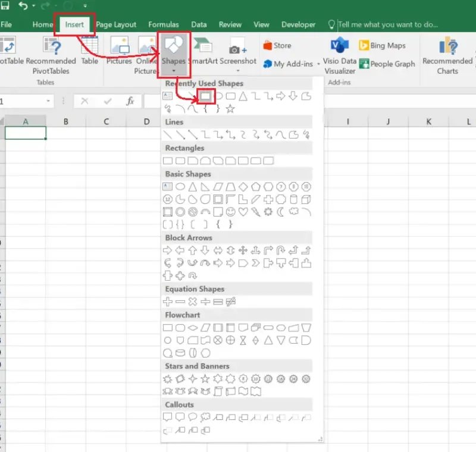Insert a Table

click(x=90, y=51)
